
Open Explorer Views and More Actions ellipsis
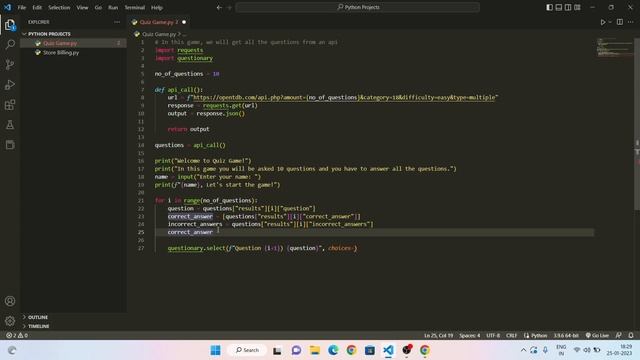(117, 22)
